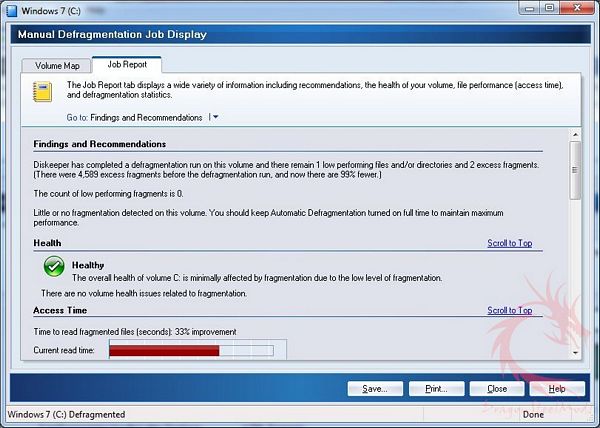This screenshot has height=428, width=600.
Task: Click the Print... button
Action: [x=436, y=389]
